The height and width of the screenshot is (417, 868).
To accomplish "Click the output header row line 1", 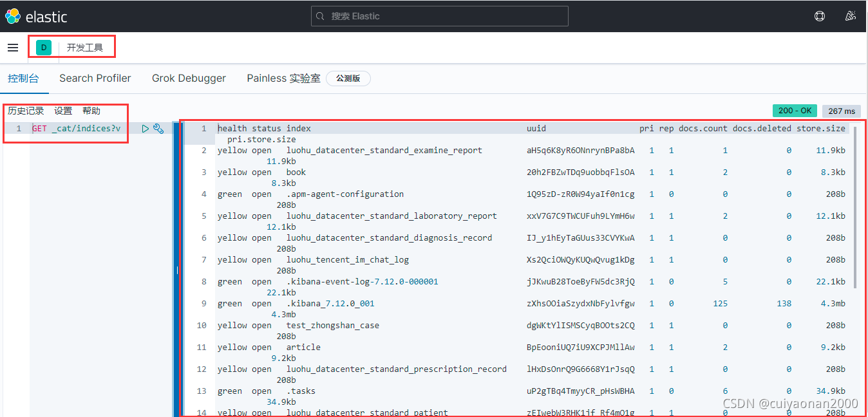I will pyautogui.click(x=531, y=134).
